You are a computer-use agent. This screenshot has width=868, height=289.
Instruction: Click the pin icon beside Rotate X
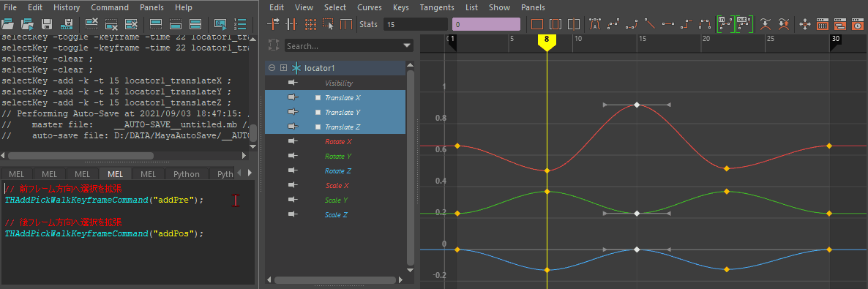[x=293, y=141]
